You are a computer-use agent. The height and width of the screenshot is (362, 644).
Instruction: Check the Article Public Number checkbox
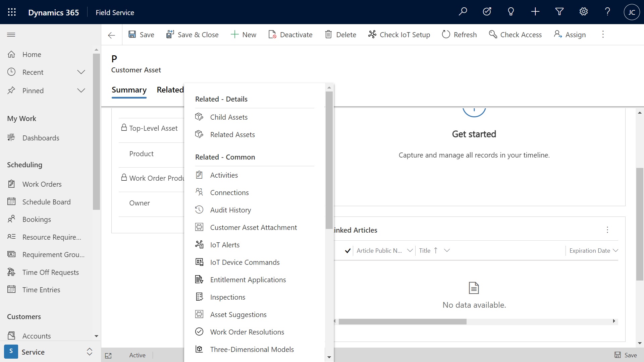(x=348, y=251)
